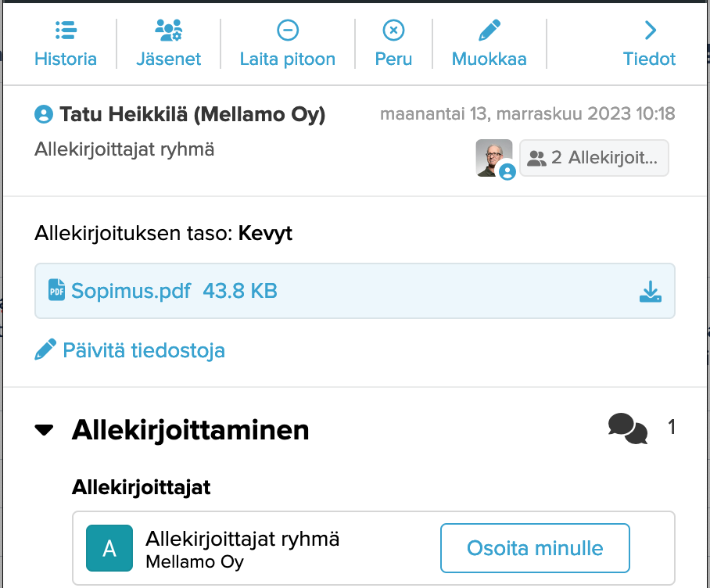Click the Allekirjoittajat ryhmä subtitle under sender

tap(124, 149)
